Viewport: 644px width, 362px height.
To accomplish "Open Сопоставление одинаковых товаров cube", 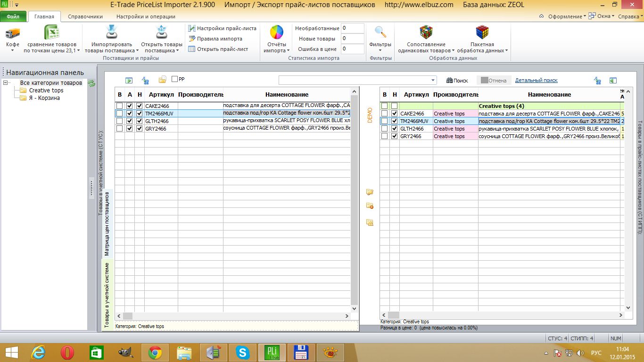I will [426, 33].
